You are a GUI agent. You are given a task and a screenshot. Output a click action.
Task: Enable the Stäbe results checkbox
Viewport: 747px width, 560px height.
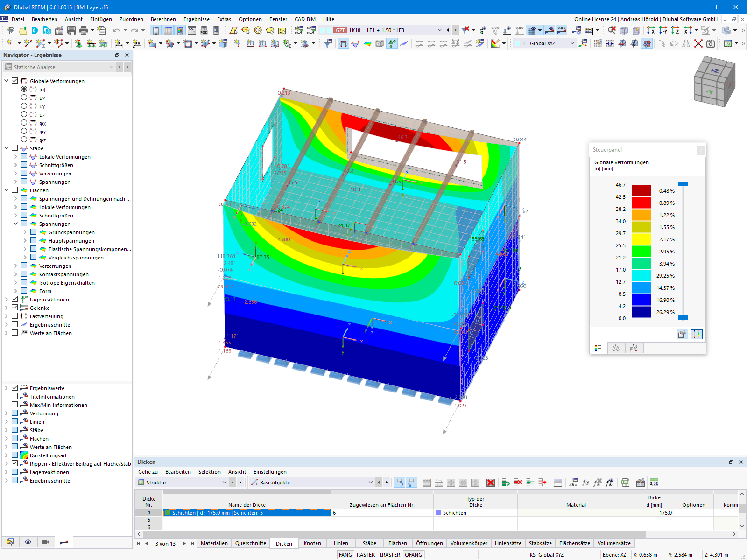(x=15, y=148)
